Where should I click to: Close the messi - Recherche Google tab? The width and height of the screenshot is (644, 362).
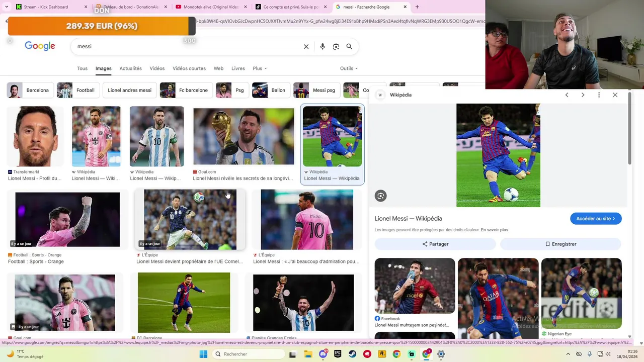(406, 7)
